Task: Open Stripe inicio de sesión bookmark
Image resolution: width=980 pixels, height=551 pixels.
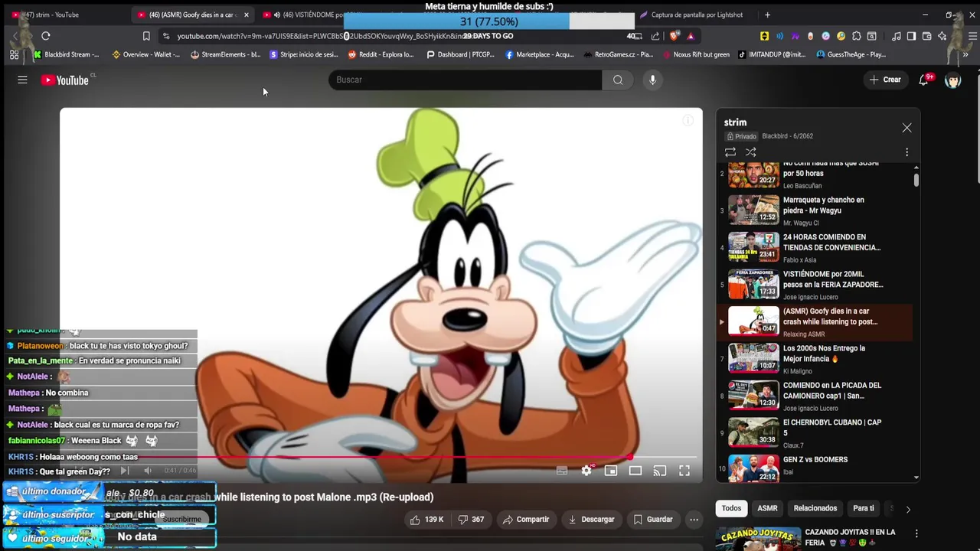Action: (x=304, y=54)
